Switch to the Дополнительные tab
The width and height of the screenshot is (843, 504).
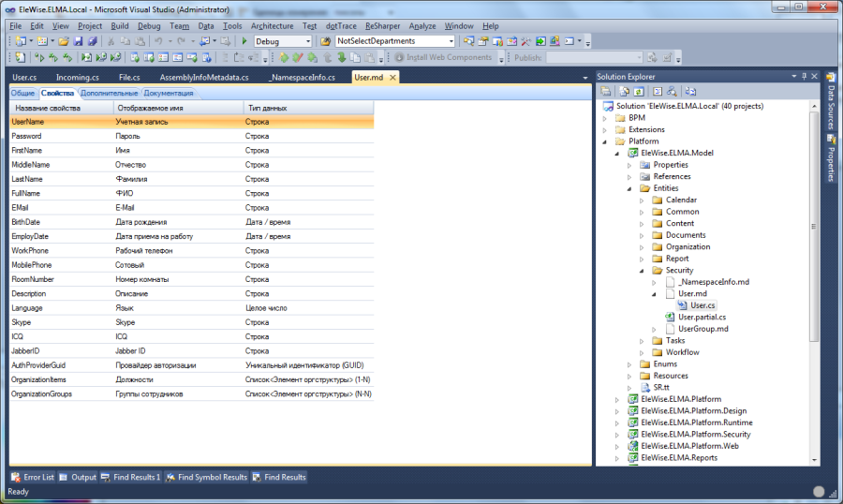click(x=109, y=93)
